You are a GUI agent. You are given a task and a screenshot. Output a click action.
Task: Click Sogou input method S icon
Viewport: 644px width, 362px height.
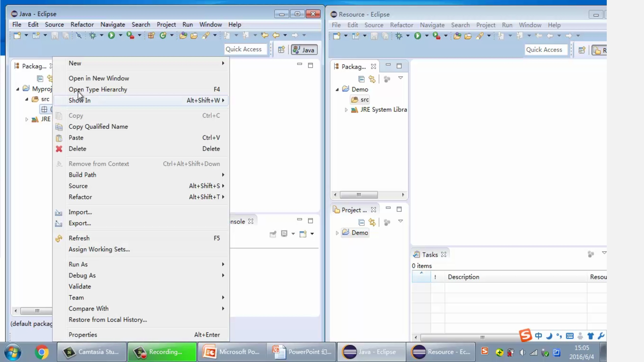525,335
